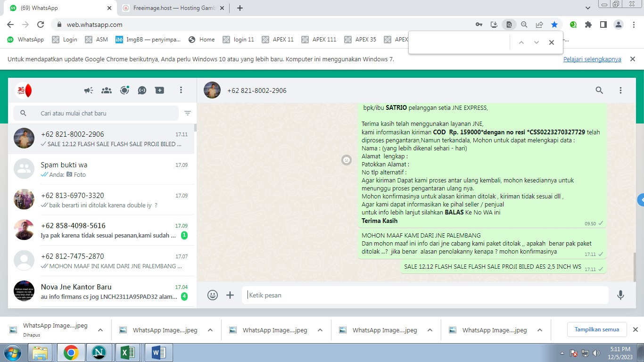
Task: Open Excel from the taskbar
Action: (x=128, y=353)
